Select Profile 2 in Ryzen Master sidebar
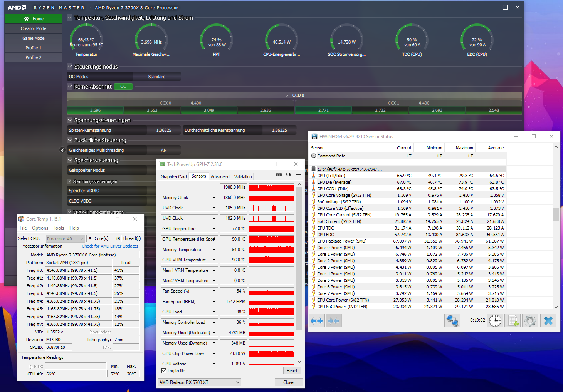Viewport: 563px width, 392px height. (34, 57)
